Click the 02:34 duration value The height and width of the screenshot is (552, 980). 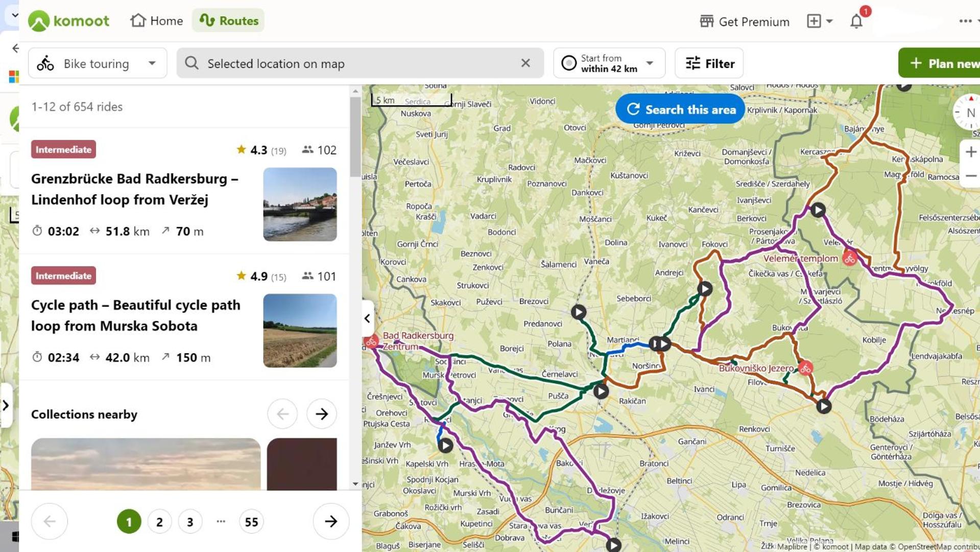pyautogui.click(x=63, y=358)
